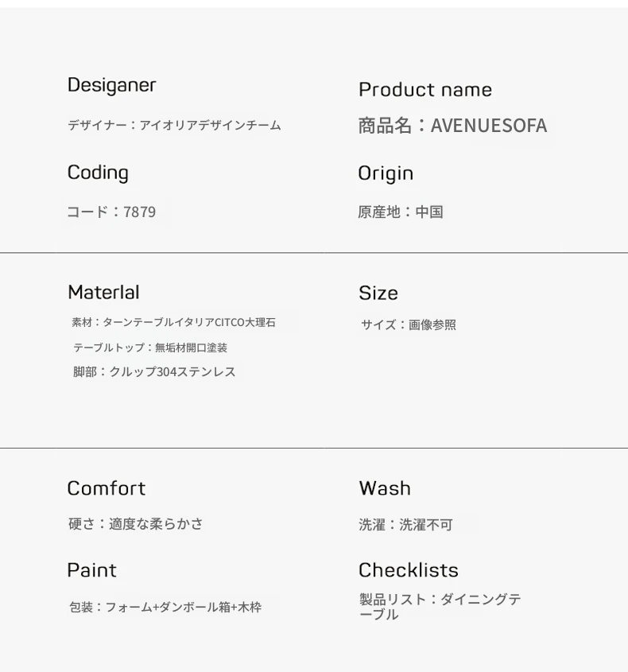The width and height of the screenshot is (628, 672).
Task: Select the サイズ:画像参照 text
Action: coord(409,324)
